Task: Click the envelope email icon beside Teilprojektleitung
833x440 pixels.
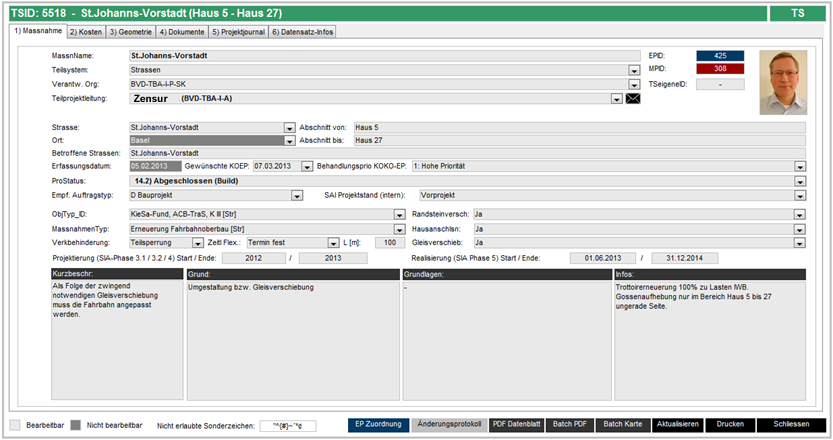Action: click(x=631, y=99)
